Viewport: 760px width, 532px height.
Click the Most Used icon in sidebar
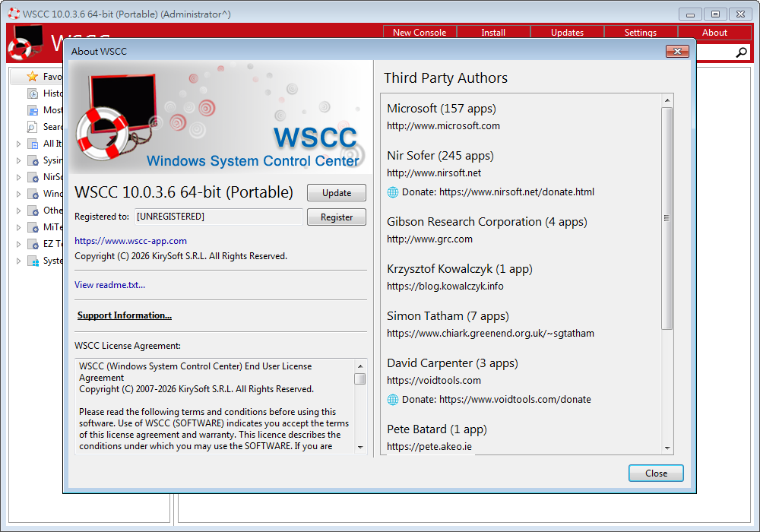tap(32, 109)
